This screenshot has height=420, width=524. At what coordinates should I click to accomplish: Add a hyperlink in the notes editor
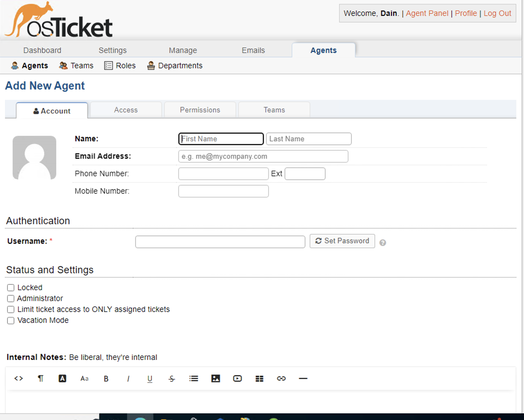pyautogui.click(x=281, y=379)
